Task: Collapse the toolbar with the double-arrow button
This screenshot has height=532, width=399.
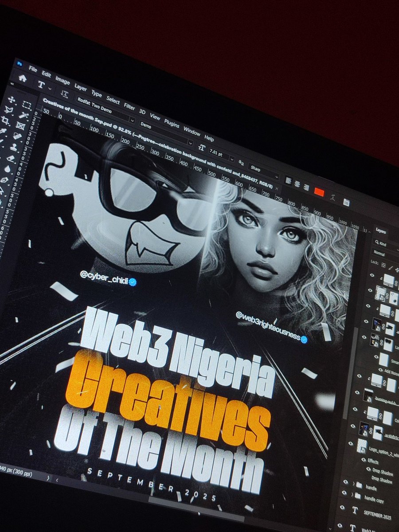Action: pyautogui.click(x=12, y=84)
